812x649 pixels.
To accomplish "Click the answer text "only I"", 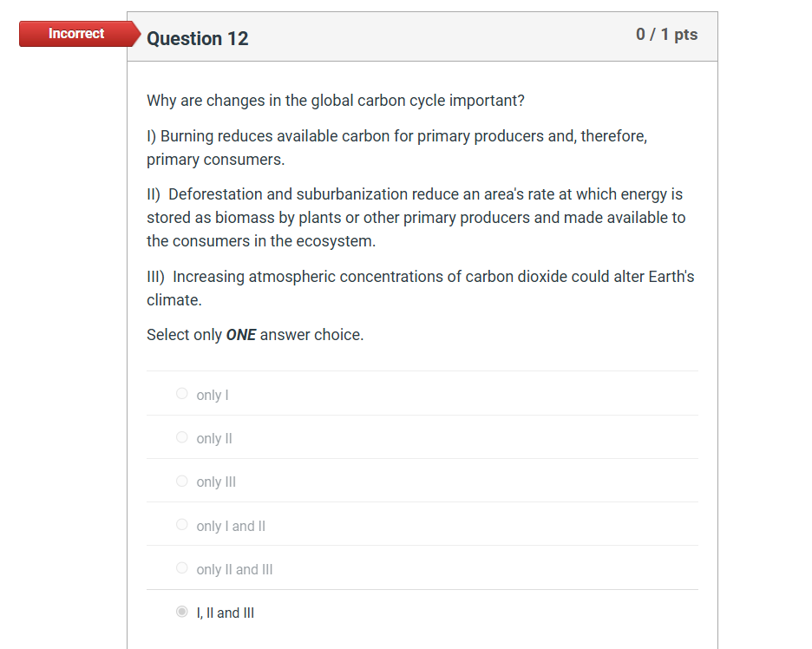I will click(213, 395).
